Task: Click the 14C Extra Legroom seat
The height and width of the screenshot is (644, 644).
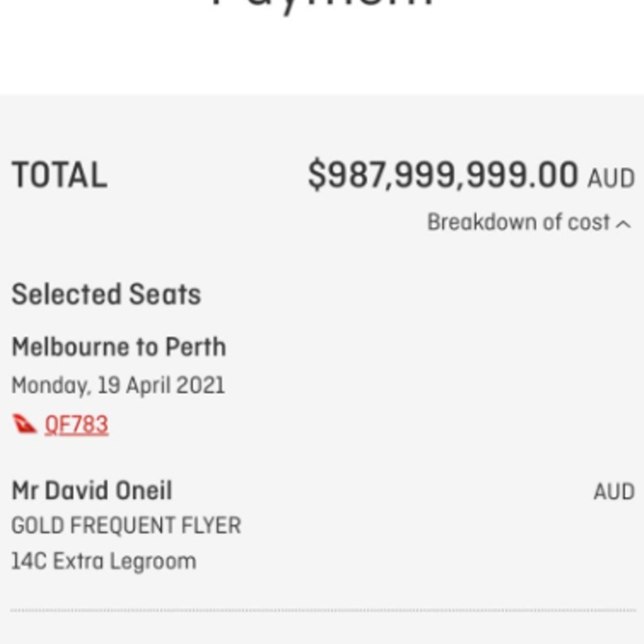Action: [103, 562]
